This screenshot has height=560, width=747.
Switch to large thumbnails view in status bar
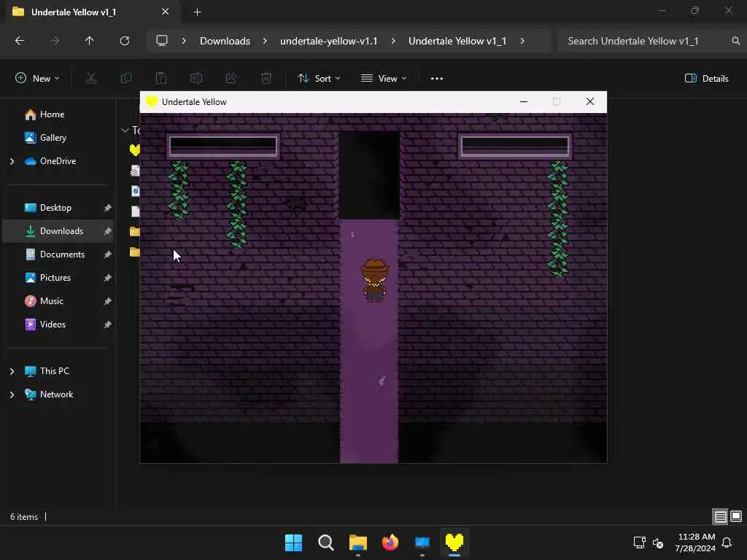[735, 516]
